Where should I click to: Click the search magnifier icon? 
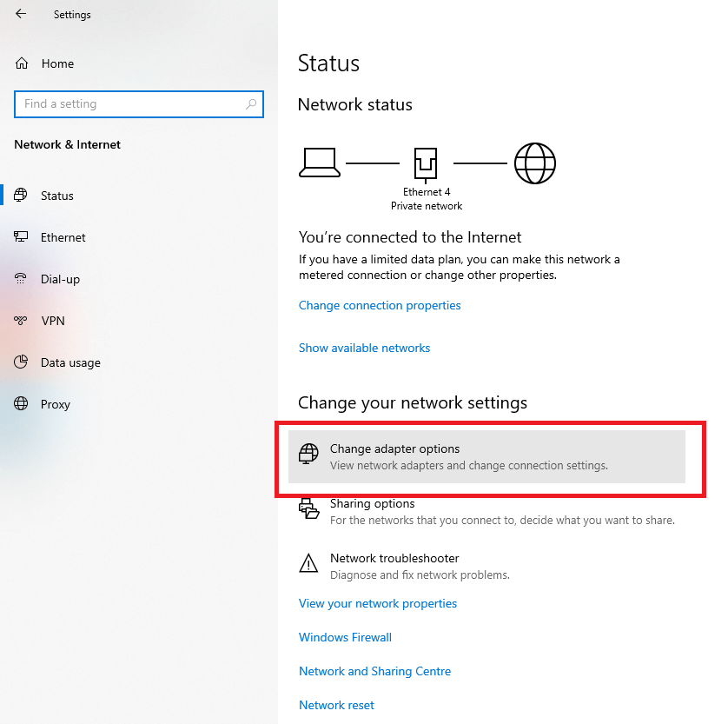[x=251, y=104]
